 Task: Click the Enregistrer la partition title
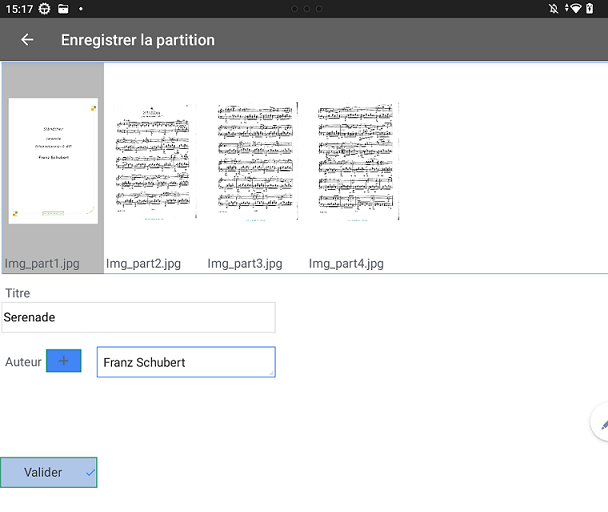pyautogui.click(x=138, y=40)
